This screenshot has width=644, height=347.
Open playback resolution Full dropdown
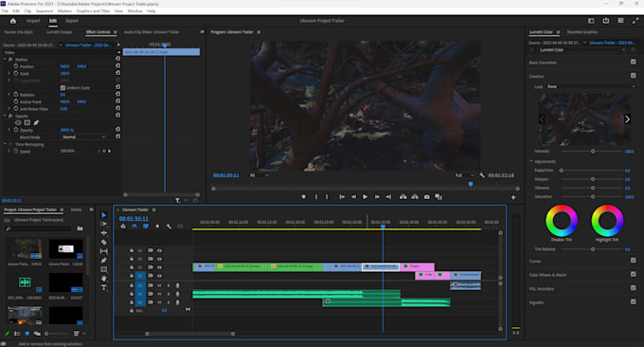pos(464,175)
